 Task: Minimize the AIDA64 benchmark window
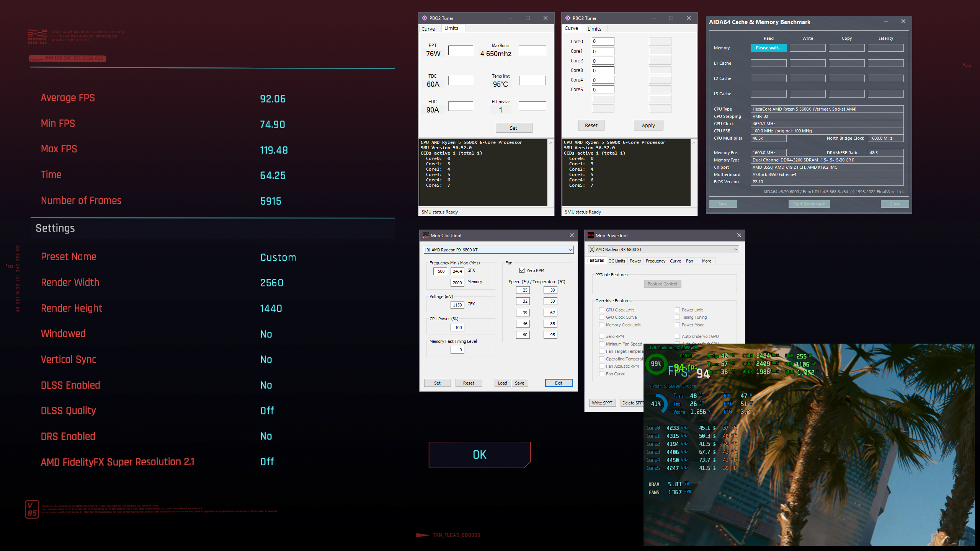[885, 21]
